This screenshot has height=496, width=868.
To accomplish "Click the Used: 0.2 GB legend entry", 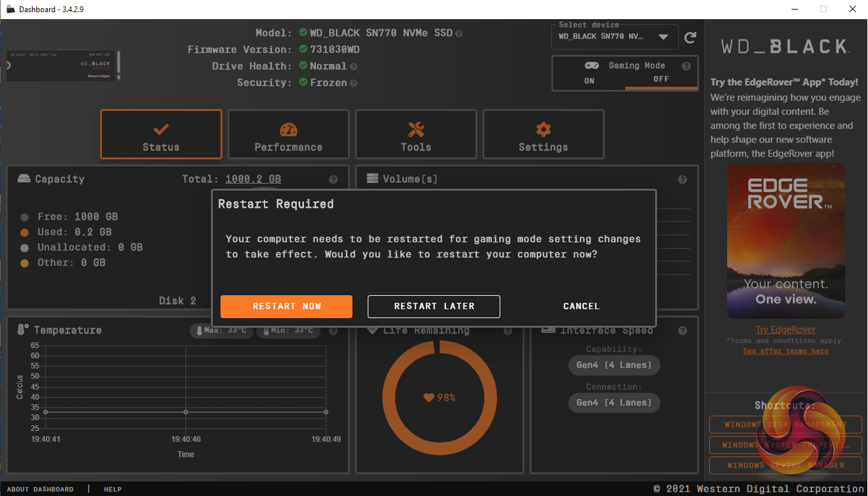I will (x=66, y=232).
